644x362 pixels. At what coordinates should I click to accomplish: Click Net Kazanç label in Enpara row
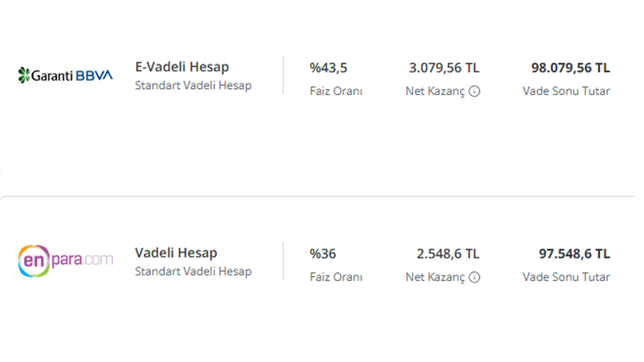coord(436,278)
